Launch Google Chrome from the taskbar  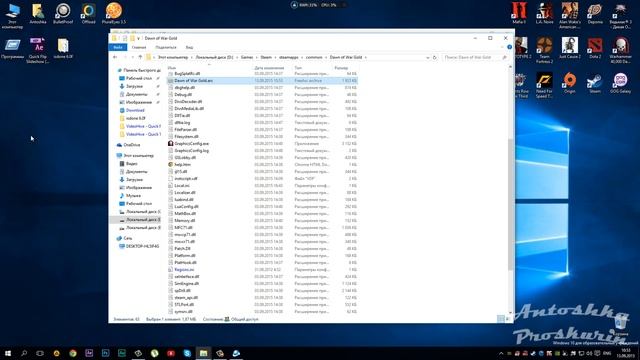tap(73, 353)
